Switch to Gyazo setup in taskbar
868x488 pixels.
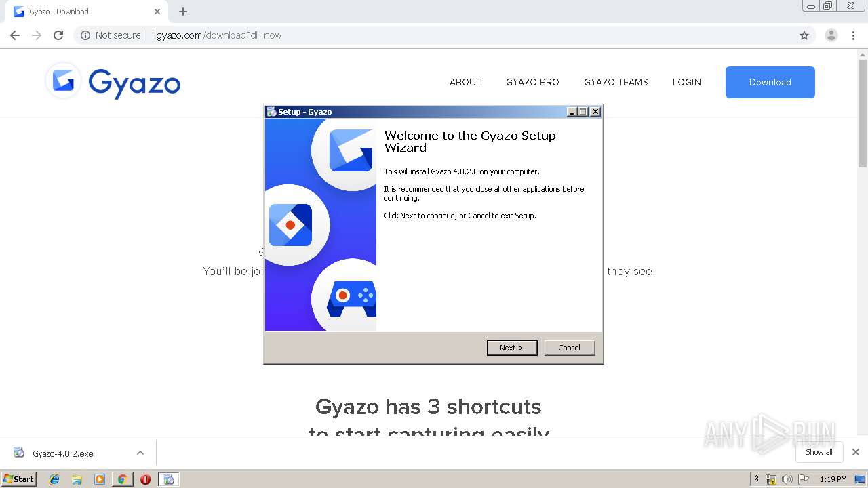(x=169, y=479)
